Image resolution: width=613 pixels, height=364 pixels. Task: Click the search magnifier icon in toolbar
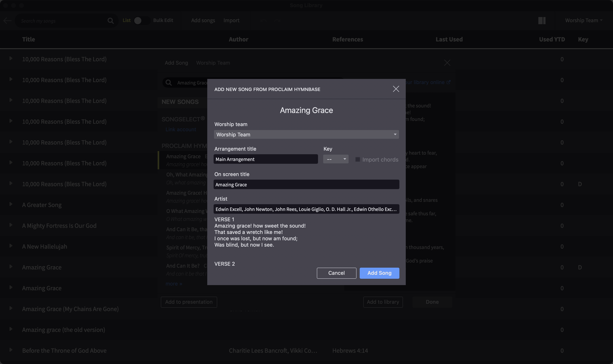111,21
